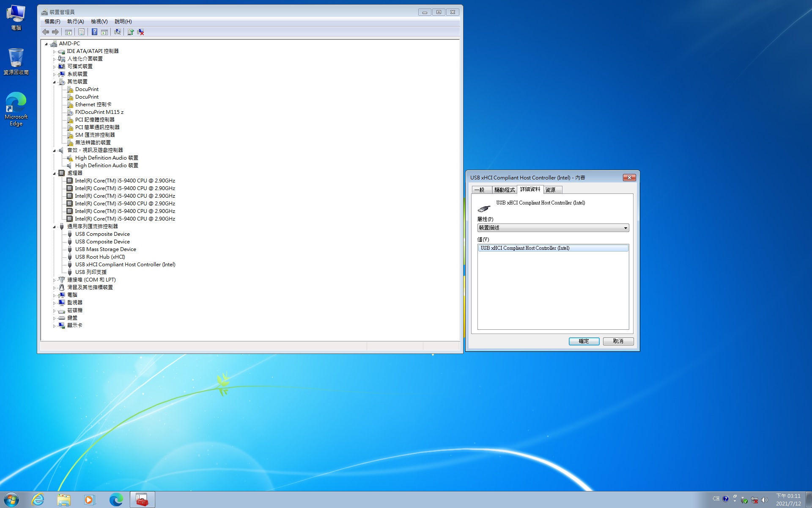Select the FXDocuPrint M115 z device
This screenshot has height=508, width=812.
point(99,112)
